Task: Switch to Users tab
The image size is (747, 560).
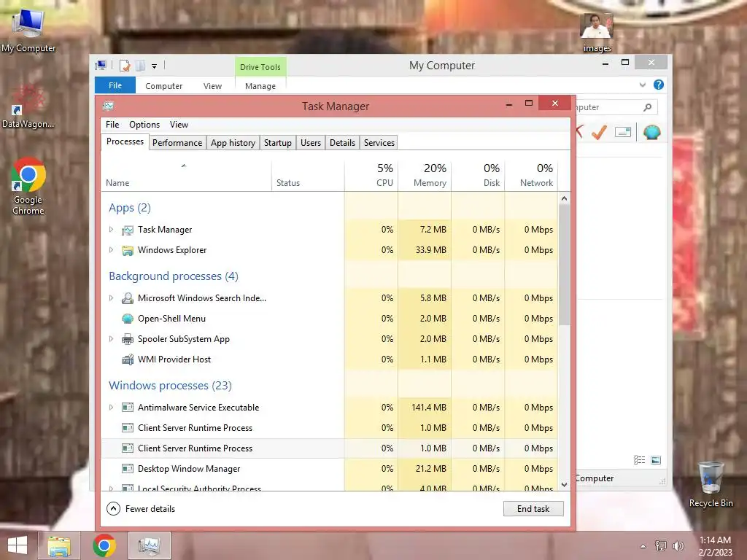Action: (311, 143)
